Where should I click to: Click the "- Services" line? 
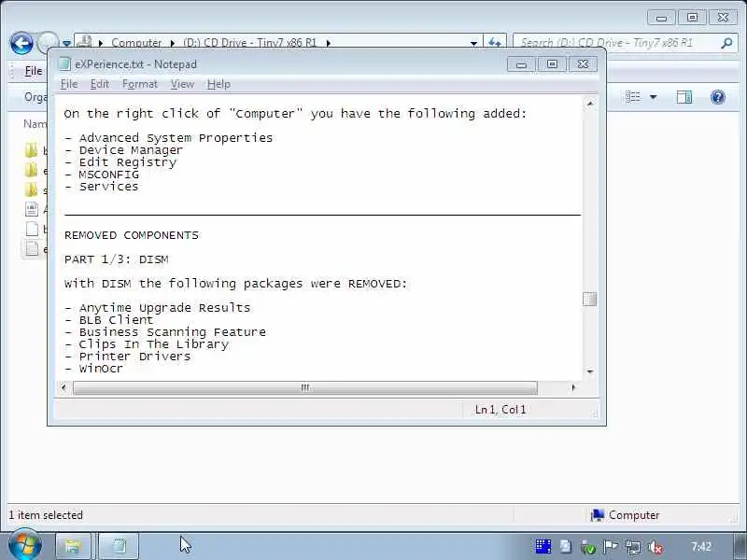click(101, 187)
